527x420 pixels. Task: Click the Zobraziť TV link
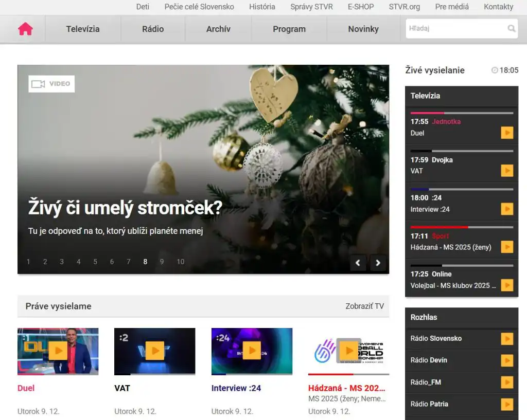[x=364, y=306]
